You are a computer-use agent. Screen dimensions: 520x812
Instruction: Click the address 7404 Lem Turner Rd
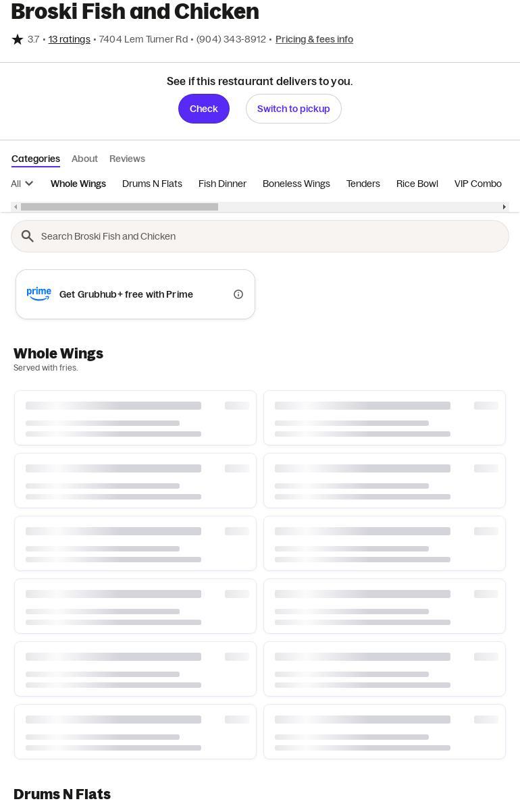(x=143, y=39)
